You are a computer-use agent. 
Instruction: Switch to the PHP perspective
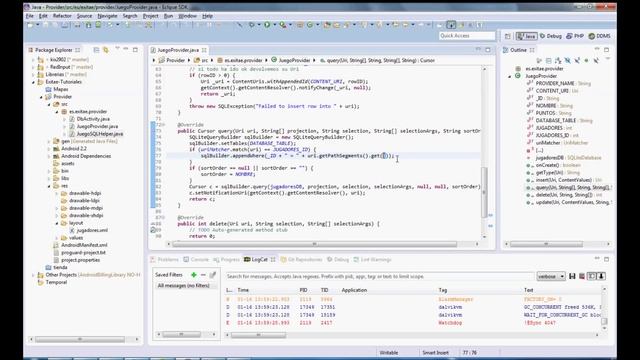pos(575,36)
